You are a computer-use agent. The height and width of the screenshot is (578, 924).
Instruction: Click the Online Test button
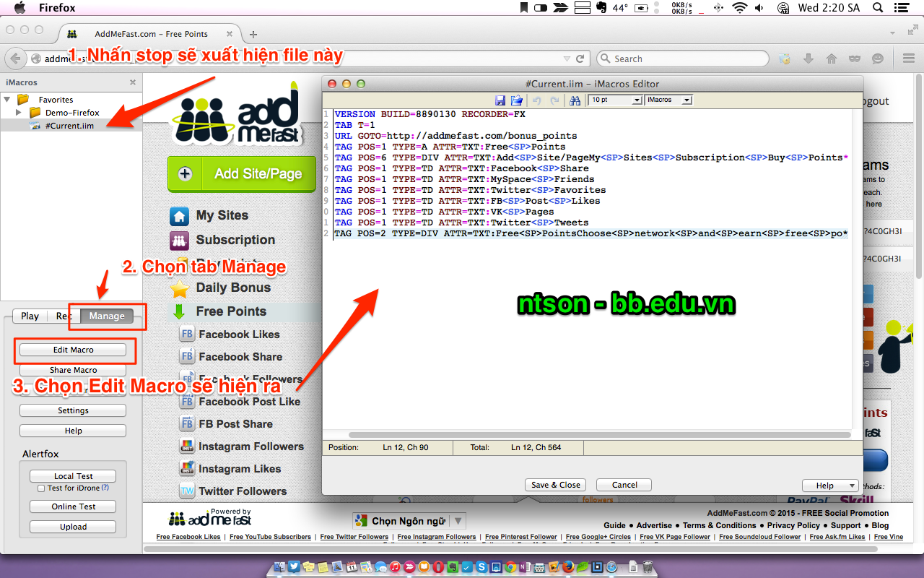pos(73,506)
